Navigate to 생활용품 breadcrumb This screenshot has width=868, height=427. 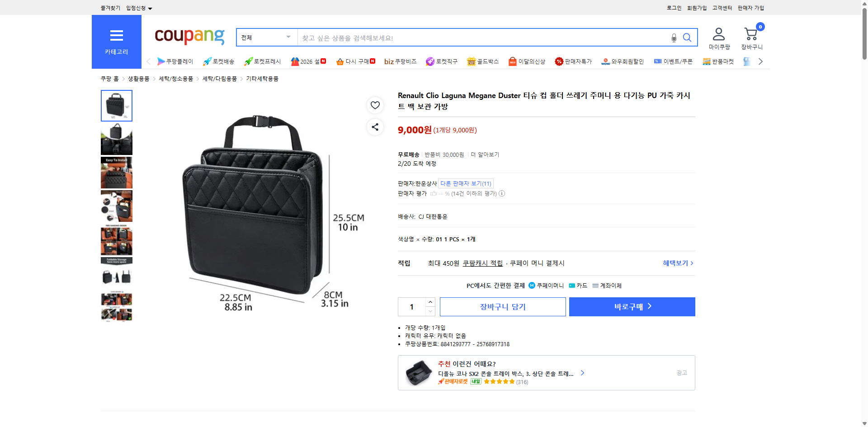click(138, 78)
